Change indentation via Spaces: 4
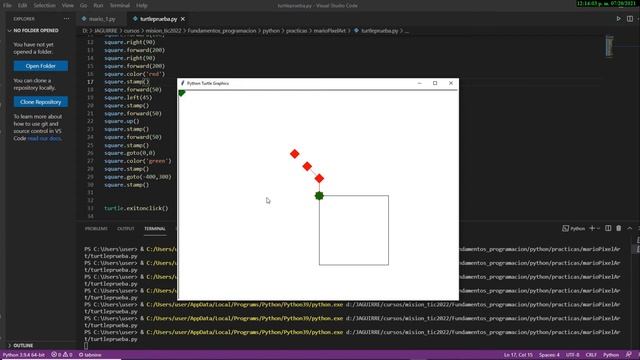The width and height of the screenshot is (640, 360). (549, 355)
